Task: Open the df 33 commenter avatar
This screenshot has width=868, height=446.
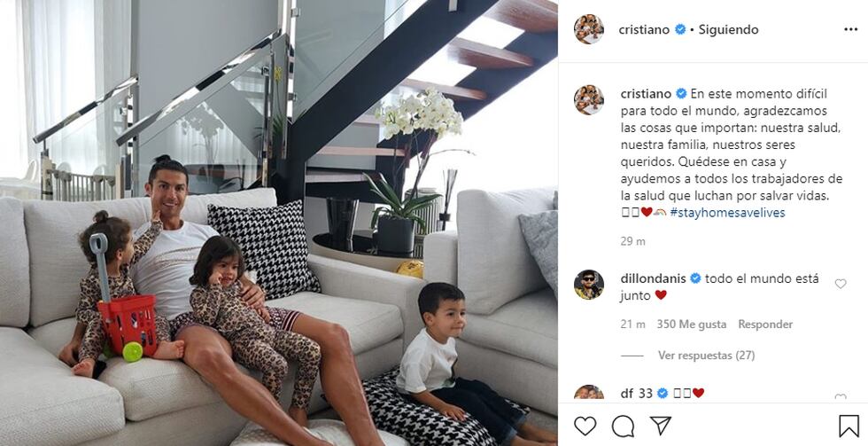Action: [x=588, y=392]
